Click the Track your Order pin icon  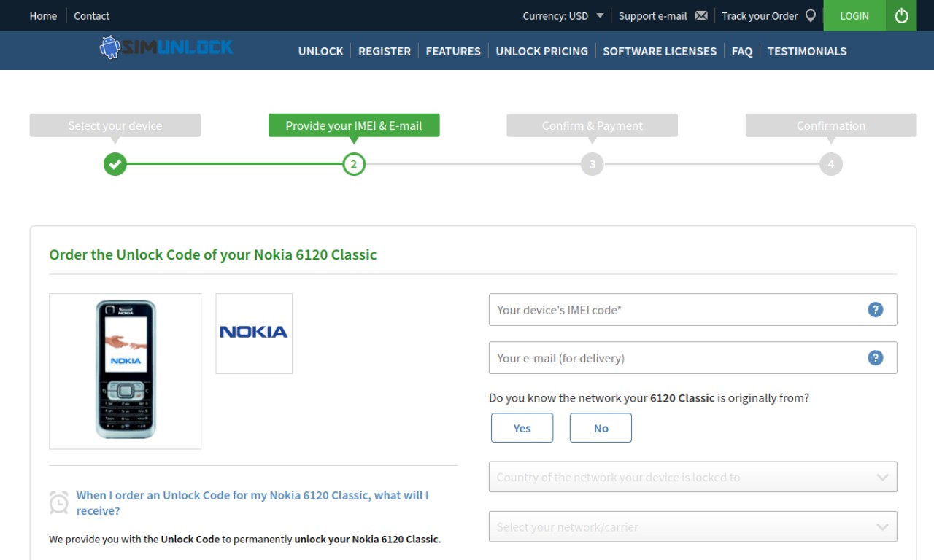point(811,15)
